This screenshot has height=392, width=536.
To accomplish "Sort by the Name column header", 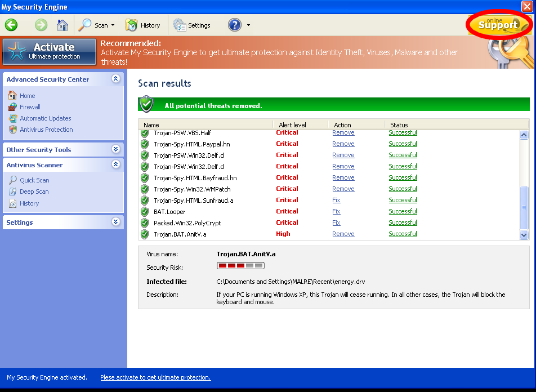I will click(206, 125).
